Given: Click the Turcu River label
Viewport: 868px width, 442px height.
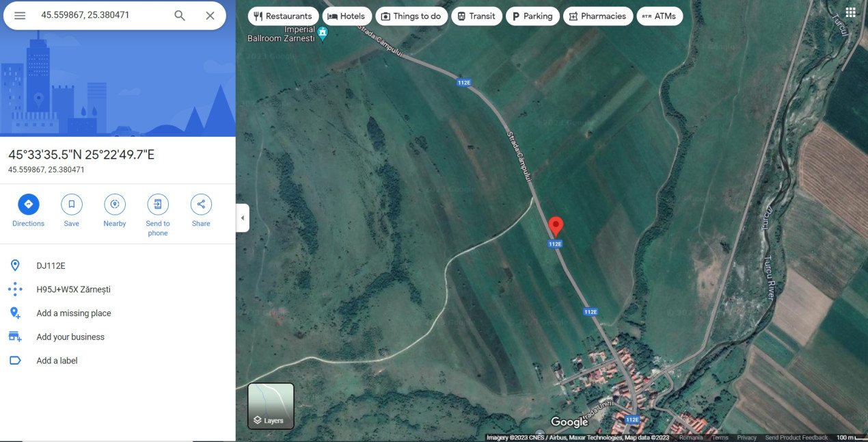Looking at the screenshot, I should pyautogui.click(x=769, y=278).
